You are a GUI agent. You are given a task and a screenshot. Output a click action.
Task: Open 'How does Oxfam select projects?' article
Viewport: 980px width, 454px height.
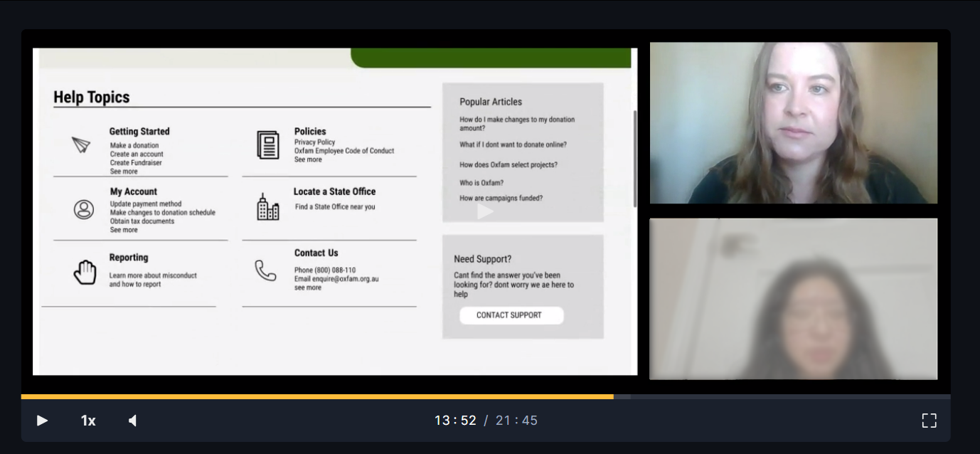[x=508, y=165]
